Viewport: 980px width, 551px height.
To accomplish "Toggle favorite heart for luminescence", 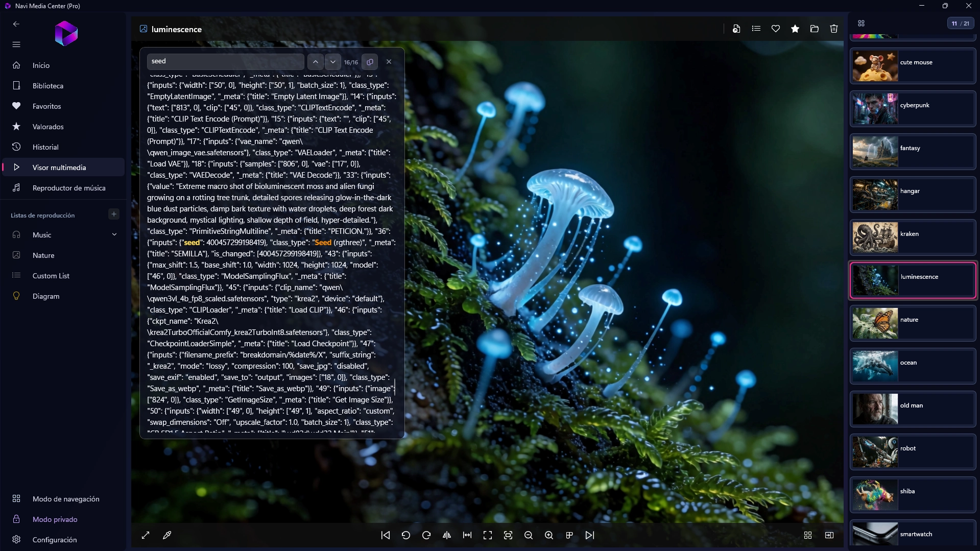I will (776, 29).
